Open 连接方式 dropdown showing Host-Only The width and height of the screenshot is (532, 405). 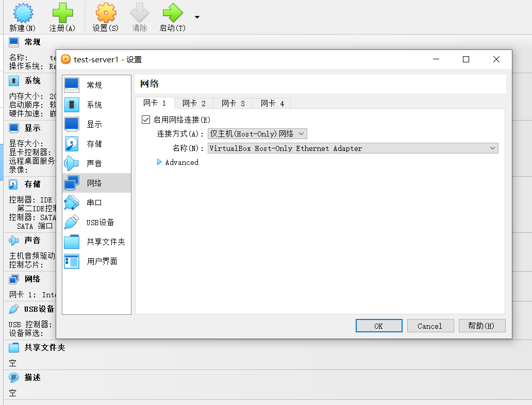(257, 133)
